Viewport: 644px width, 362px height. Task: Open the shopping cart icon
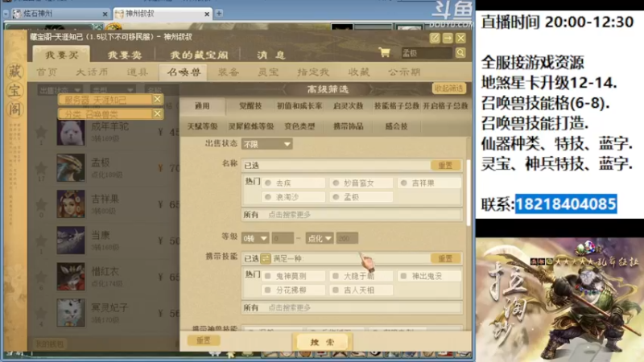[x=385, y=52]
